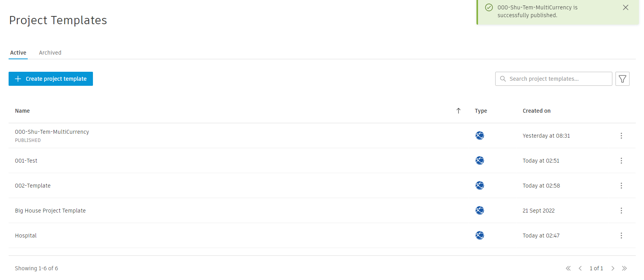Click the Created on column header
Image resolution: width=644 pixels, height=280 pixels.
coord(537,111)
